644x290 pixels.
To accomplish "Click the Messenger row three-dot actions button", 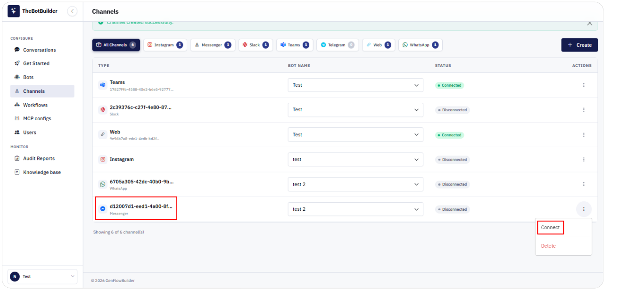I will point(584,209).
